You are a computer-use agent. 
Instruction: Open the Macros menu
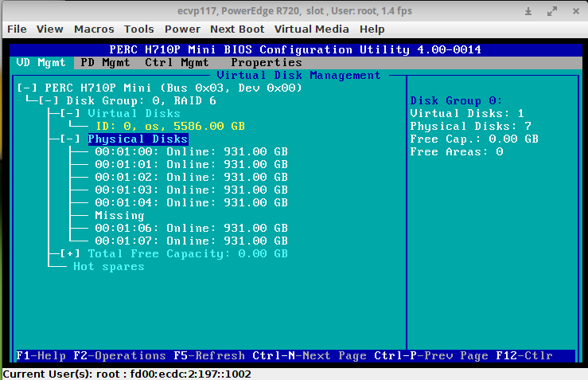94,29
